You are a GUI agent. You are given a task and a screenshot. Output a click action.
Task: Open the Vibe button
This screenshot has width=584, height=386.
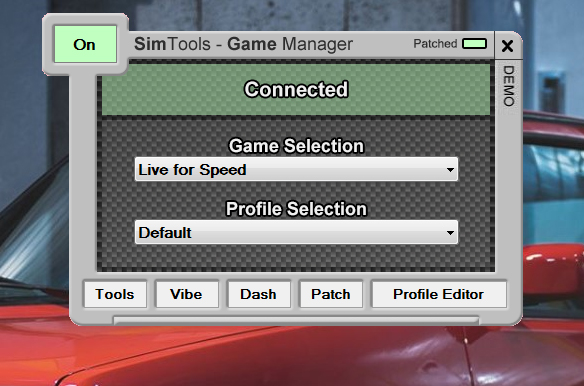click(187, 294)
